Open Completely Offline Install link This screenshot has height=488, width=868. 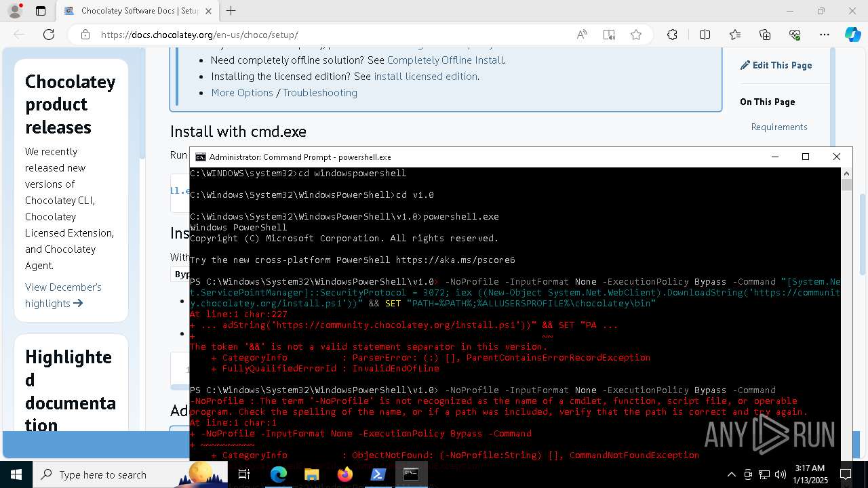445,60
